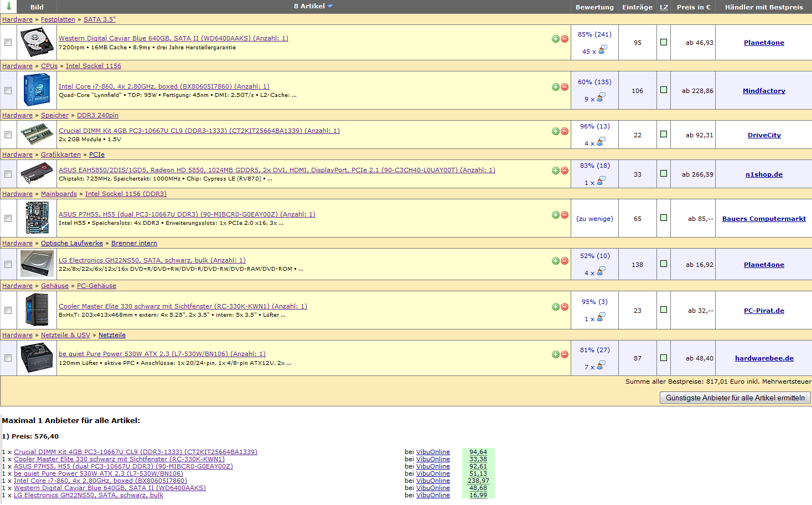The height and width of the screenshot is (505, 812).
Task: Add one more Cooler Master Elite 330
Action: click(x=556, y=307)
